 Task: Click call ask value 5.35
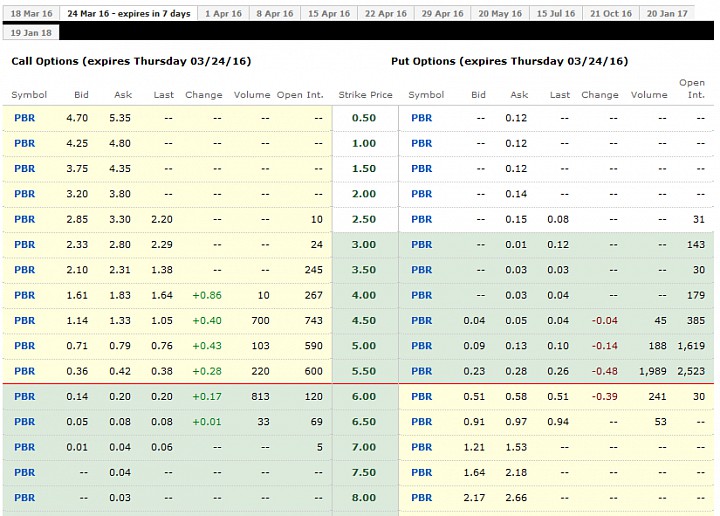click(x=120, y=118)
